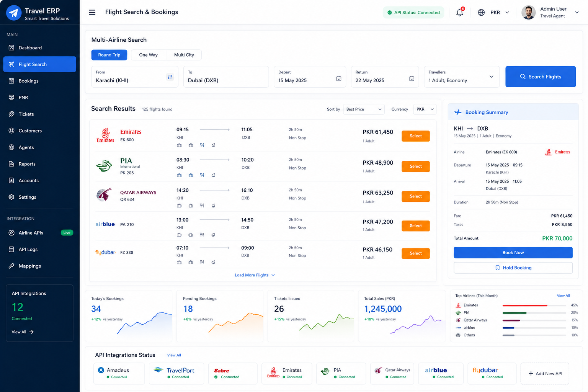Click the Bookings sidebar icon
588x392 pixels.
click(x=11, y=81)
